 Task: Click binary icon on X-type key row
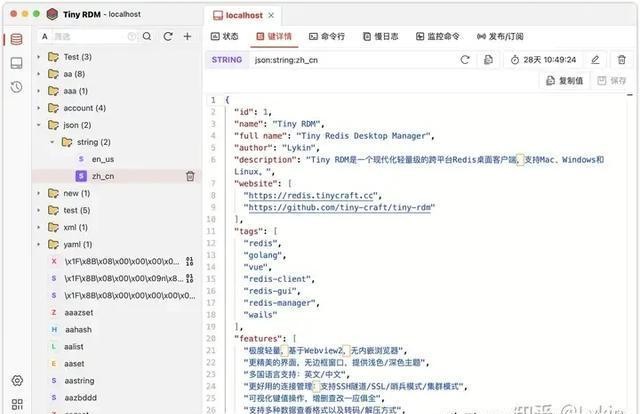point(189,261)
